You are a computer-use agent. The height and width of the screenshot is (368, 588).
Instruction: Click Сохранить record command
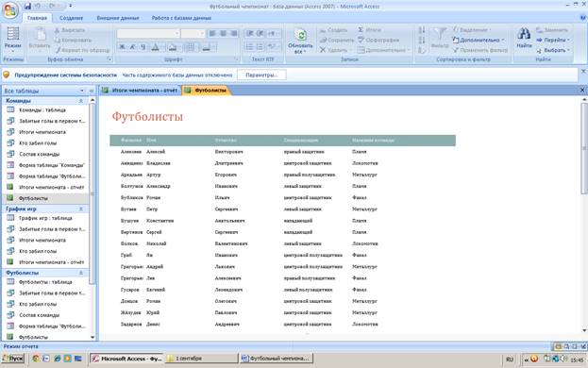coord(337,40)
